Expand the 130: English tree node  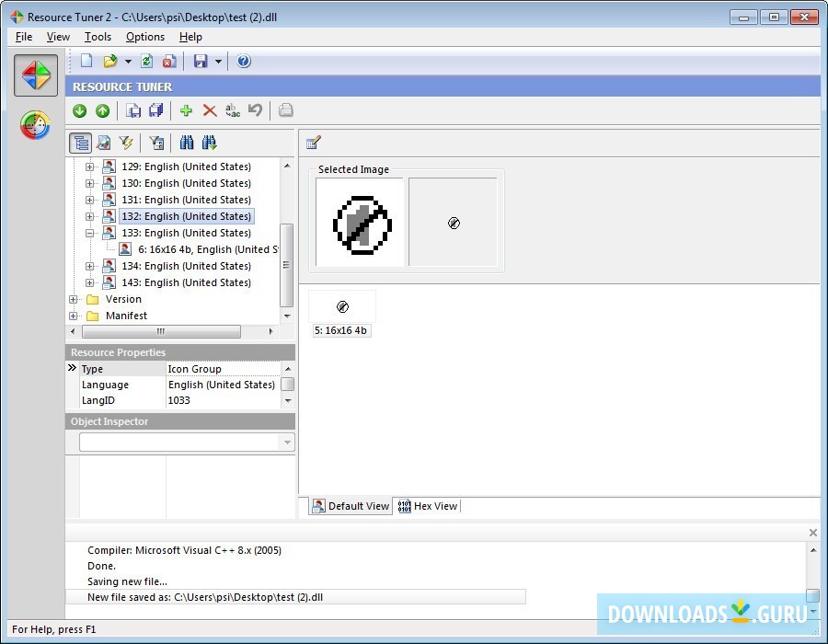pyautogui.click(x=90, y=184)
